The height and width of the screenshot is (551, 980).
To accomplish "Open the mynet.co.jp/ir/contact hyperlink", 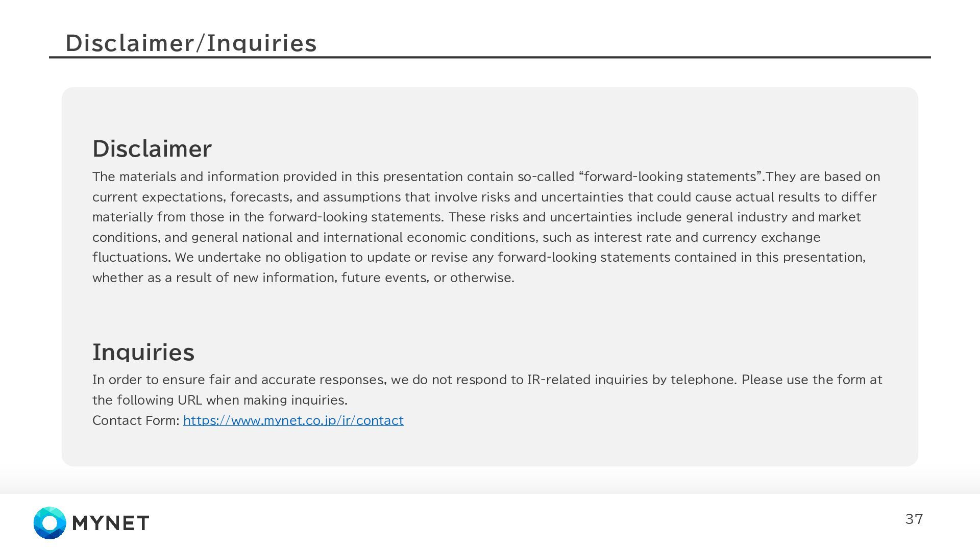I will pos(293,420).
